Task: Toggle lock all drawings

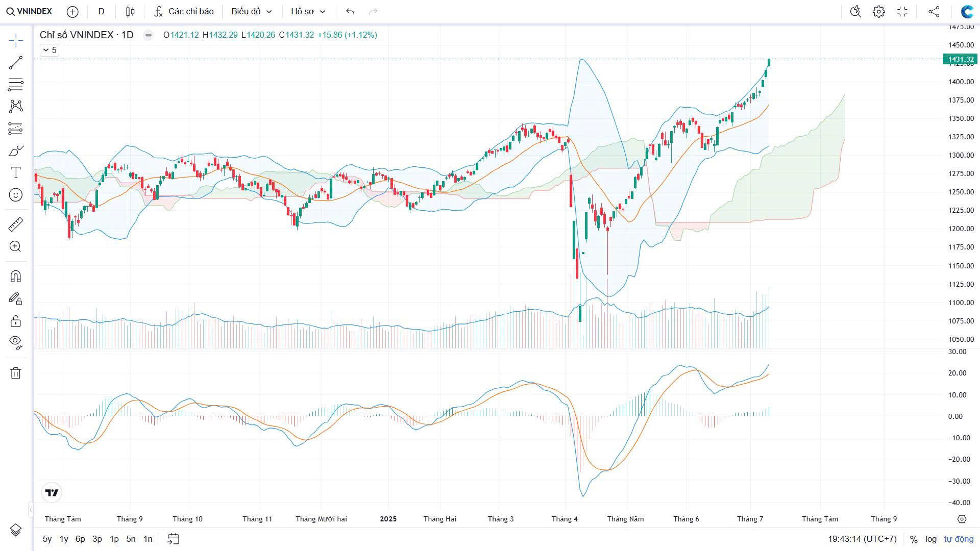Action: coord(16,321)
